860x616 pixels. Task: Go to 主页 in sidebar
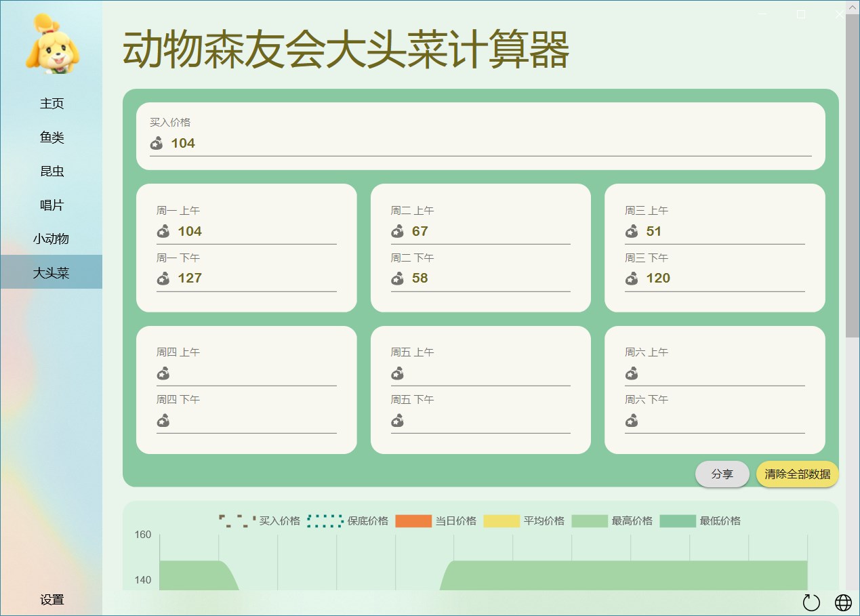[52, 103]
